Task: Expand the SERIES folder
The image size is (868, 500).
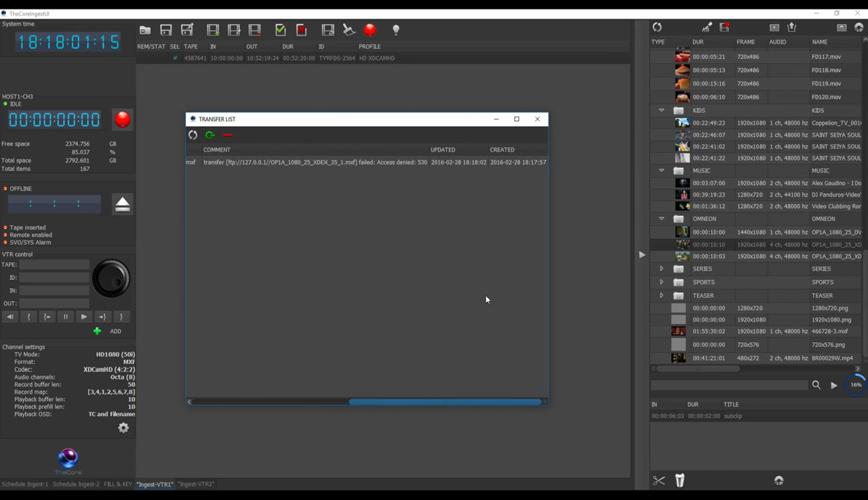Action: [661, 268]
